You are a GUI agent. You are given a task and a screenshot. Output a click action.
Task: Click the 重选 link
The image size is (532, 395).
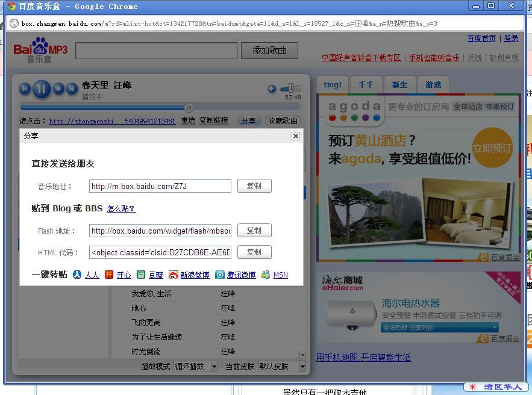point(189,120)
